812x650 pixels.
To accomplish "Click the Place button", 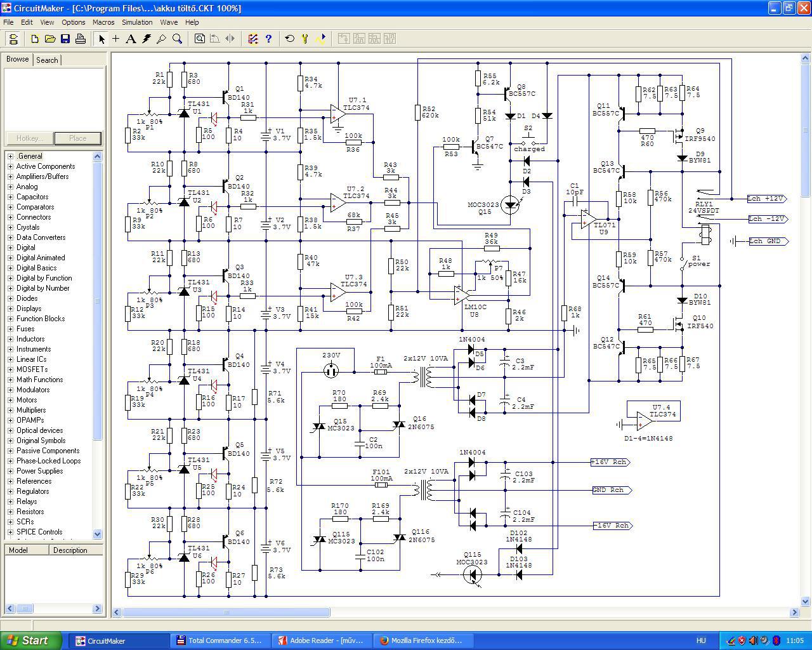I will click(77, 138).
